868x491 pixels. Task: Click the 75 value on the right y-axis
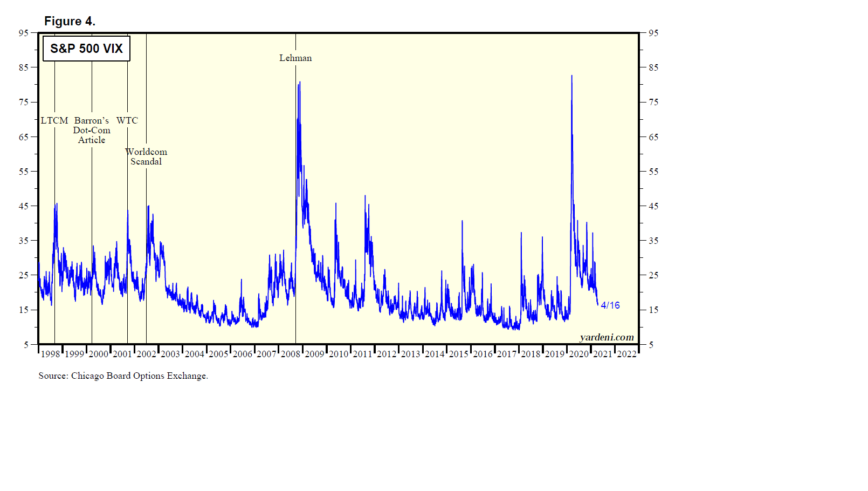click(x=653, y=102)
